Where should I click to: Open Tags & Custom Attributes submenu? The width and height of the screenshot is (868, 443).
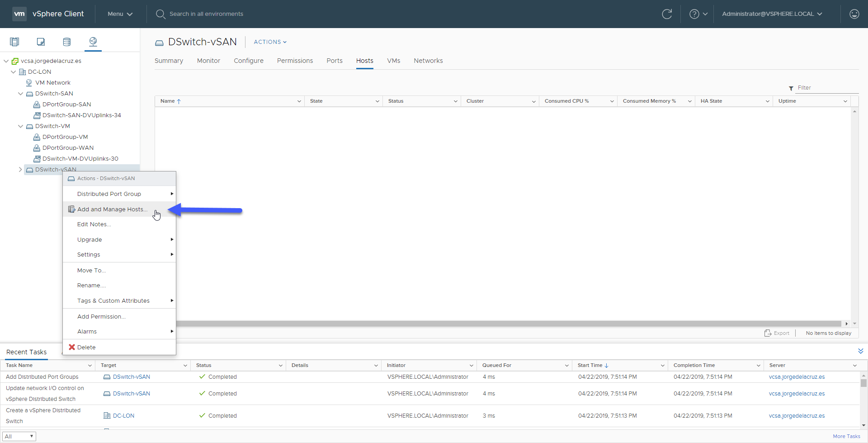[119, 301]
